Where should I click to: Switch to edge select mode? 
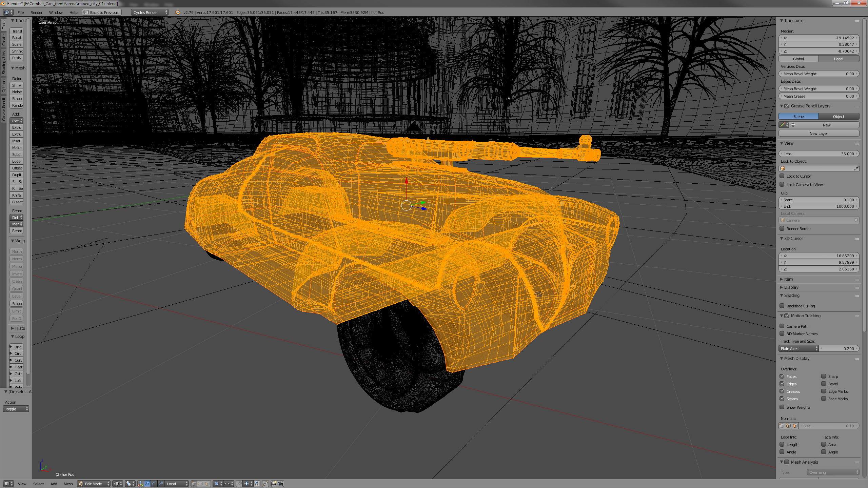pyautogui.click(x=200, y=484)
